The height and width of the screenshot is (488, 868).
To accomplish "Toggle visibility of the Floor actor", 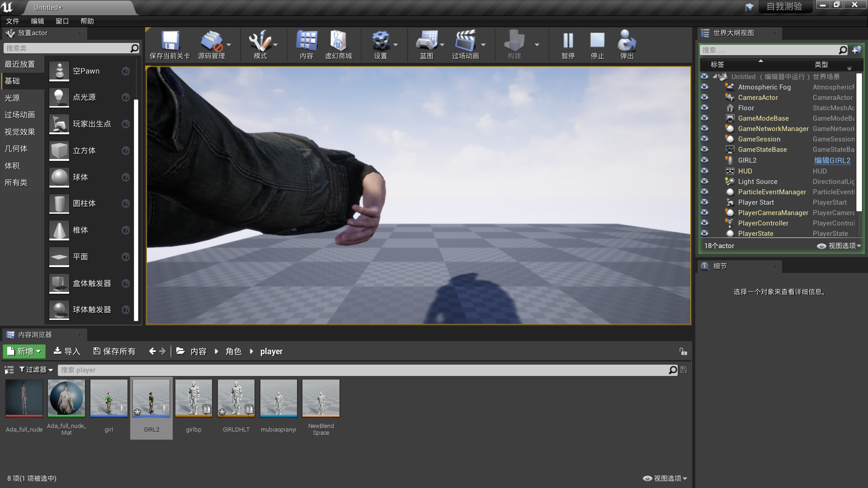I will 705,108.
